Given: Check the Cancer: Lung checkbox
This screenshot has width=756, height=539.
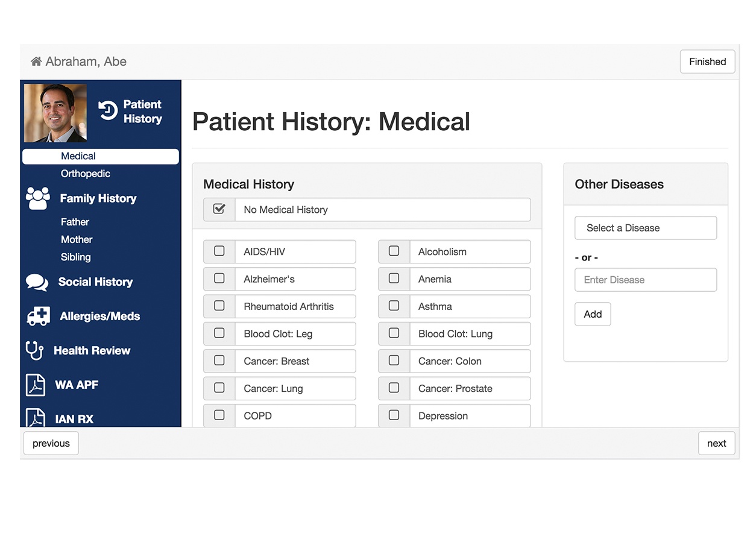Looking at the screenshot, I should (x=219, y=388).
